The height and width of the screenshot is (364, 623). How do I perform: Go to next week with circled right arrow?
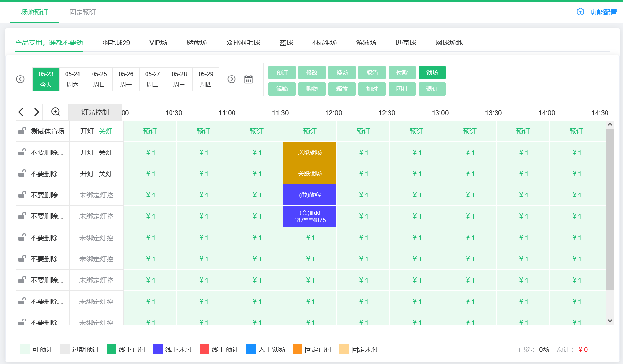[232, 79]
